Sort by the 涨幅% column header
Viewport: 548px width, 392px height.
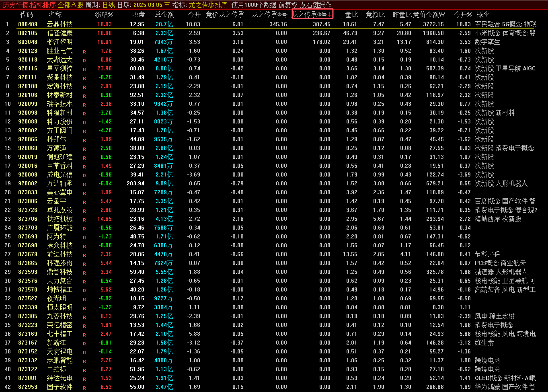104,14
